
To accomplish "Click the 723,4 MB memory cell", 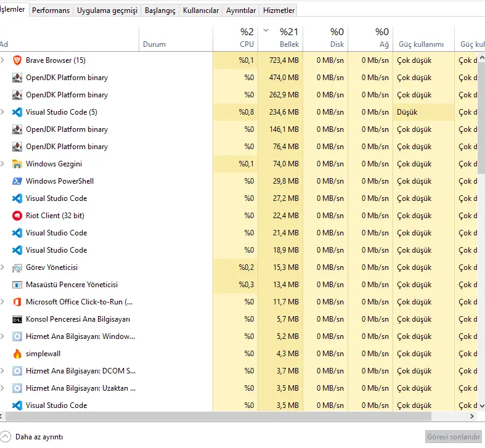I will 280,60.
